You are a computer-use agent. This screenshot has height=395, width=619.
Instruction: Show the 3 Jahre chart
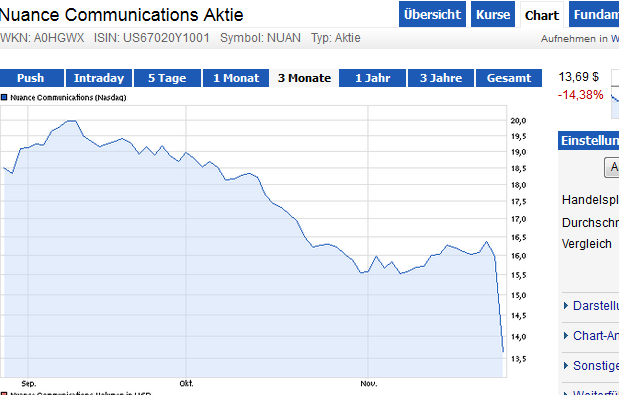click(441, 78)
